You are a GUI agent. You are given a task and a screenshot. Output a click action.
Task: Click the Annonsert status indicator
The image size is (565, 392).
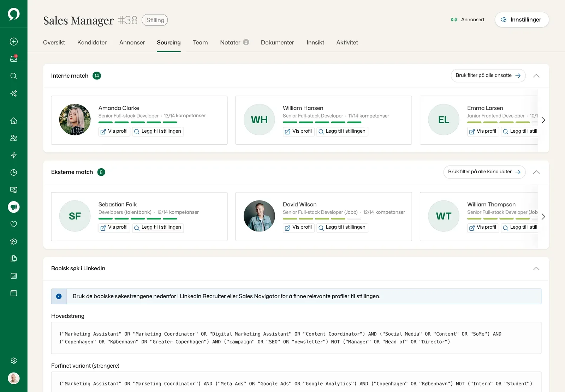tap(468, 20)
